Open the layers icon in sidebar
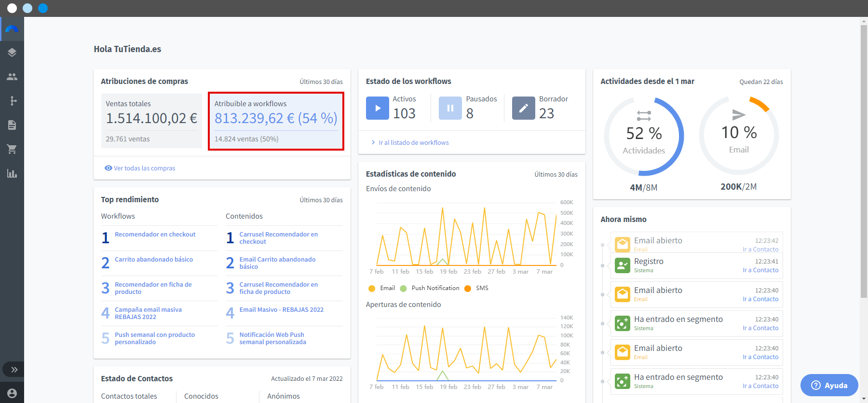Screen dimensions: 868x403 tap(12, 53)
